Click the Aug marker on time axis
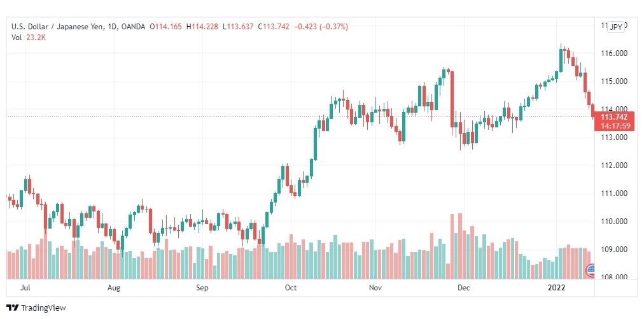This screenshot has width=644, height=319. click(114, 288)
